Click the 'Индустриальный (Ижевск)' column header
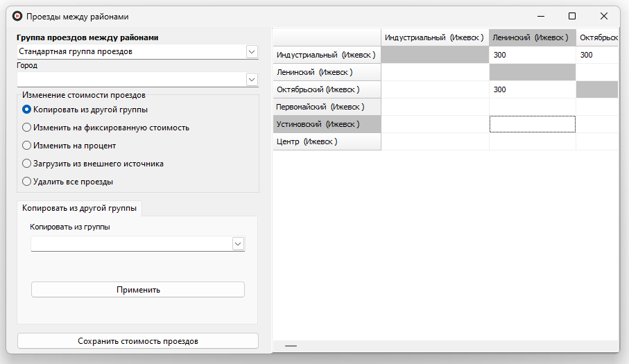 pyautogui.click(x=435, y=37)
